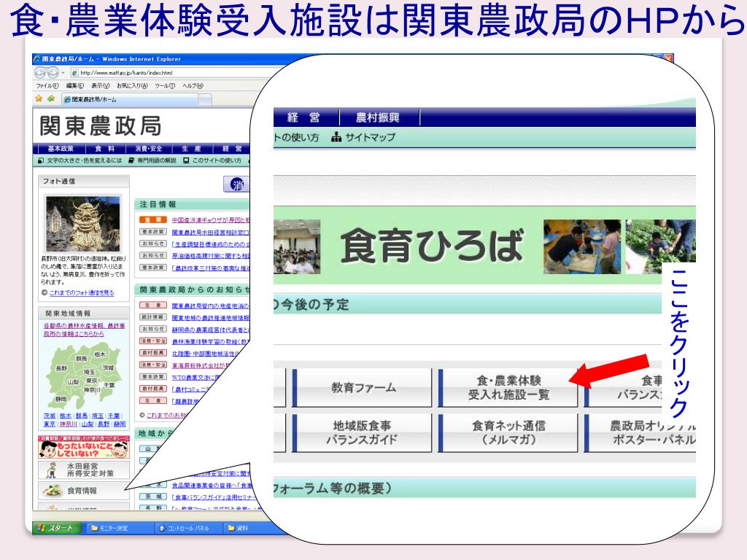This screenshot has width=747, height=560.
Task: Click the browser Forward arrow button
Action: [x=53, y=73]
